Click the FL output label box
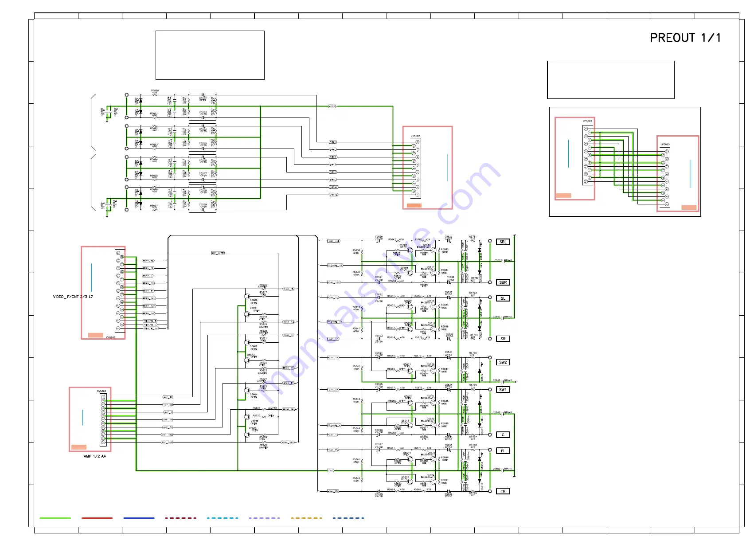This screenshot has height=560, width=754. pyautogui.click(x=503, y=451)
